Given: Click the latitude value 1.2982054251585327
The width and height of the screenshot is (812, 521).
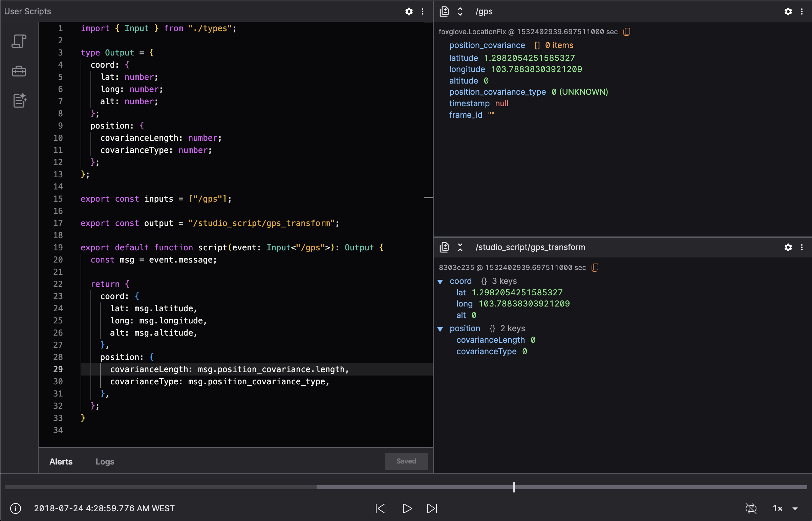Looking at the screenshot, I should pyautogui.click(x=529, y=58).
